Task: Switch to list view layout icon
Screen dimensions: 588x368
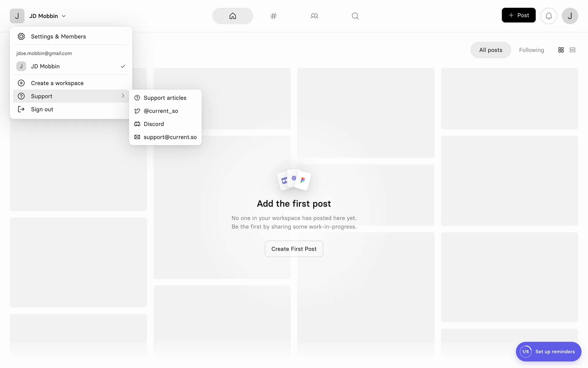Action: point(572,50)
